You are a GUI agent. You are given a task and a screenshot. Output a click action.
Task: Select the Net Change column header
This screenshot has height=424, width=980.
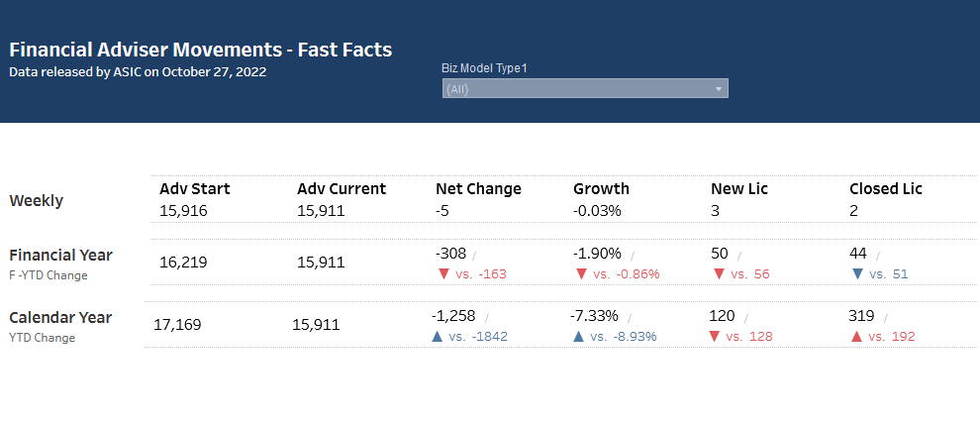478,189
